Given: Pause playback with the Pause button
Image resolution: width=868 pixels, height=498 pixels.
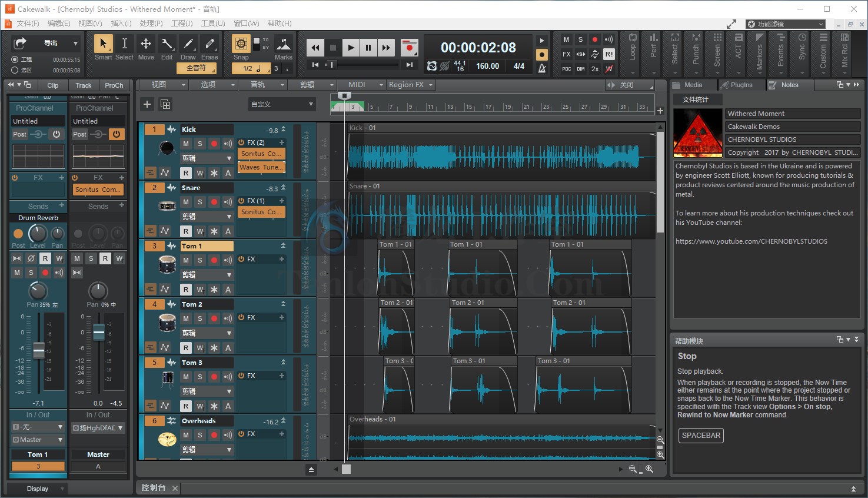Looking at the screenshot, I should [368, 48].
